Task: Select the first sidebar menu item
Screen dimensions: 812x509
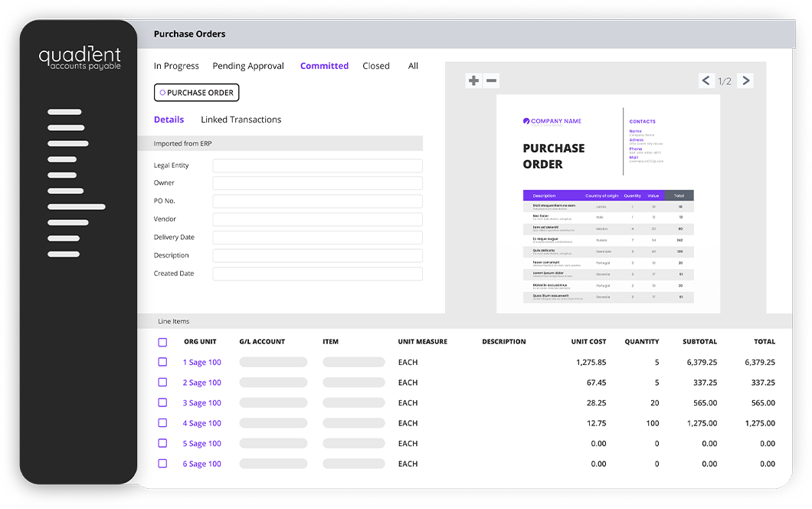Action: pyautogui.click(x=65, y=111)
